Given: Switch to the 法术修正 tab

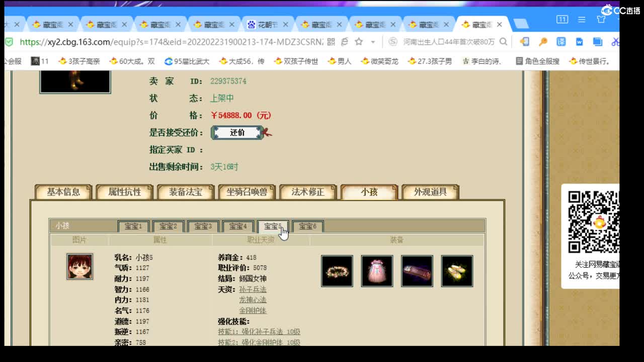Looking at the screenshot, I should [x=308, y=192].
